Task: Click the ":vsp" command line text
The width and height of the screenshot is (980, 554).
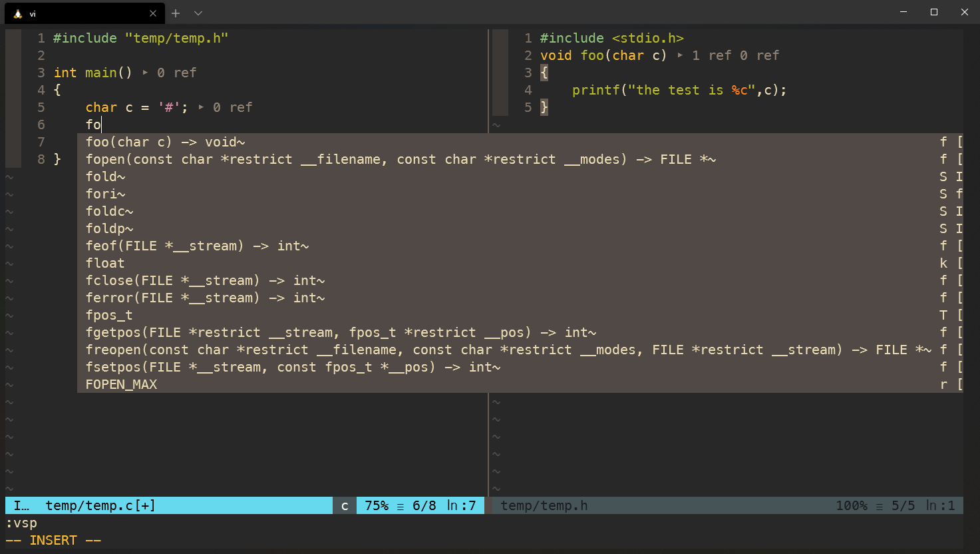Action: 22,523
